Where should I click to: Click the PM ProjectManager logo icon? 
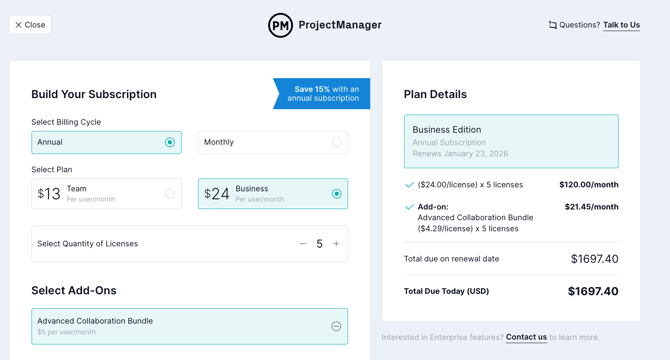[280, 25]
